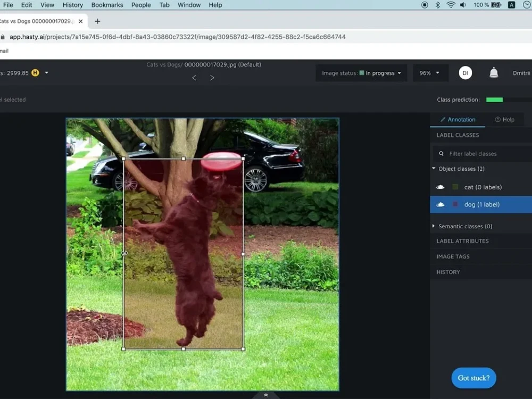532x399 pixels.
Task: Click the bottom-middle handle of bounding box
Action: (184, 349)
